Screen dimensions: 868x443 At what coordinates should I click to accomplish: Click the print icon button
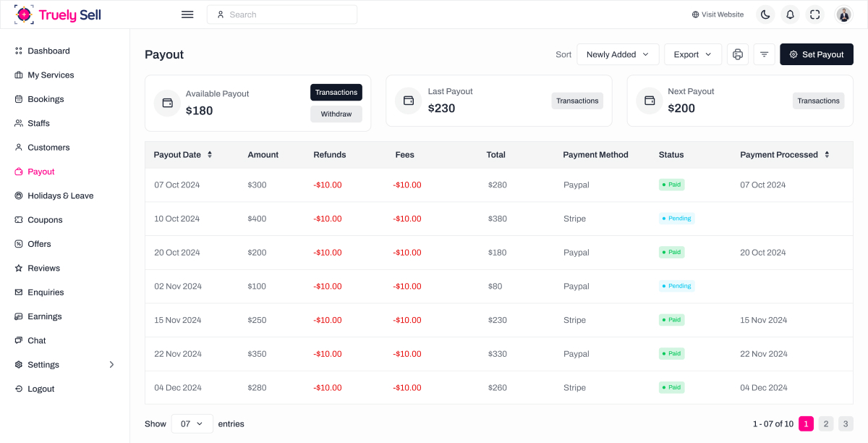[738, 54]
